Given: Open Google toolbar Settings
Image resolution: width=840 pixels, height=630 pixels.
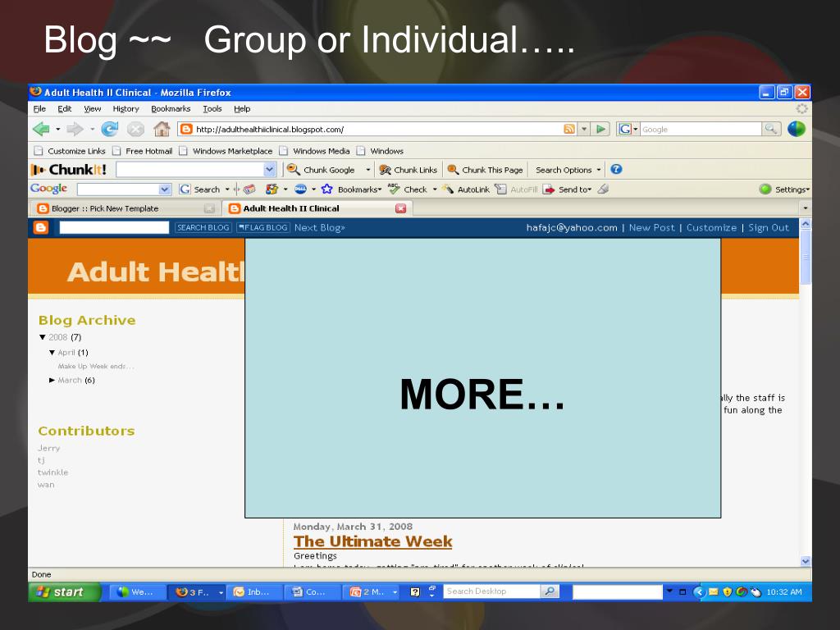Looking at the screenshot, I should click(784, 189).
